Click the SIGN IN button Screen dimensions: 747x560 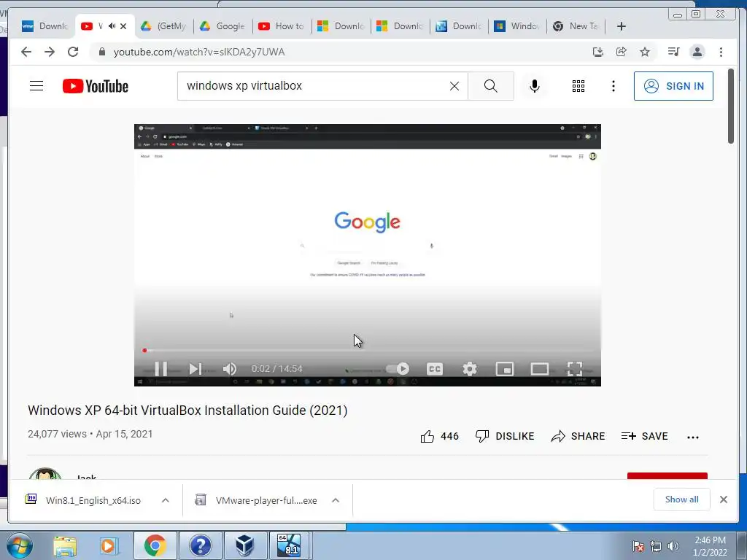click(673, 86)
